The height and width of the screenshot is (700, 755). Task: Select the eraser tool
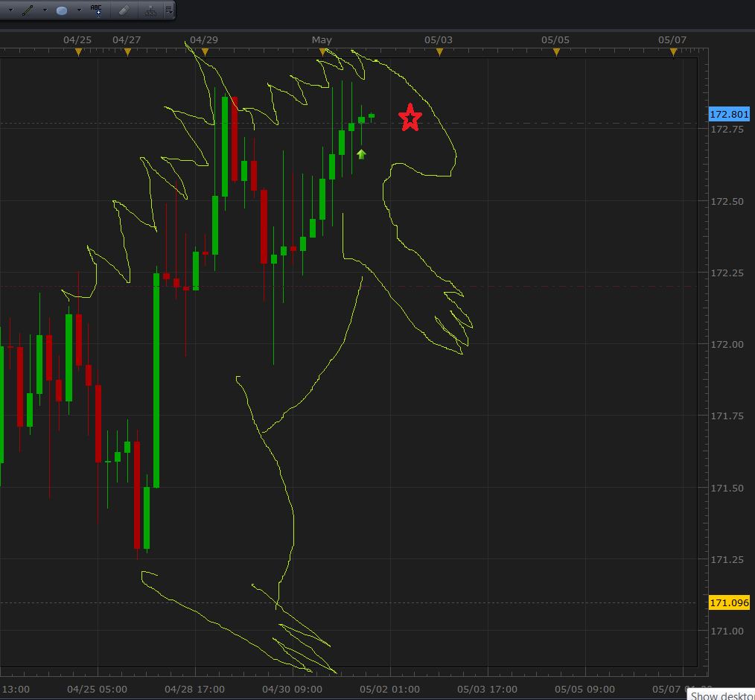point(124,10)
